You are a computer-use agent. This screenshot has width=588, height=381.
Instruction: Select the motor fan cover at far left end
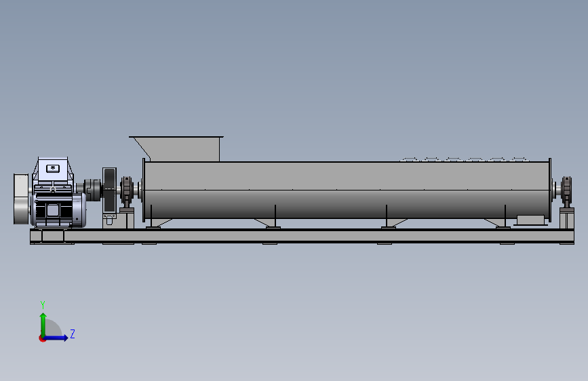[21, 199]
